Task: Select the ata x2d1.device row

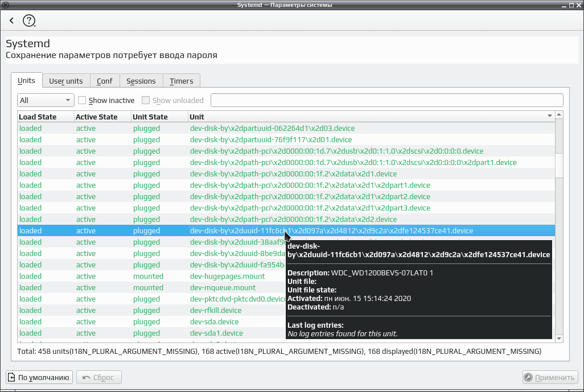Action: (x=286, y=174)
